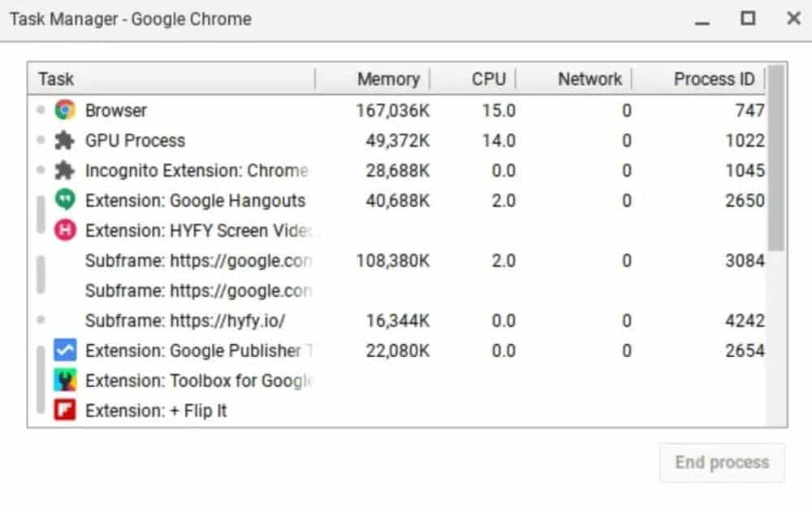
Task: Select the Google Publisher blue icon
Action: (65, 351)
